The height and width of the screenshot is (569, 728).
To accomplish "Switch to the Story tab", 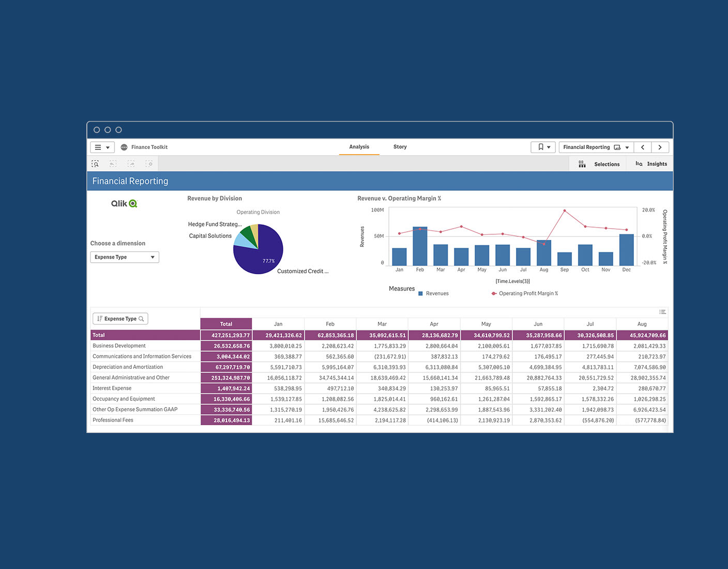I will (x=400, y=146).
